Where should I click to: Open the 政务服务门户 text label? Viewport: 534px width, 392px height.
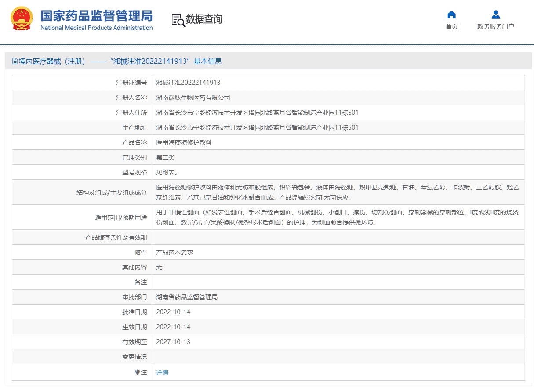496,26
